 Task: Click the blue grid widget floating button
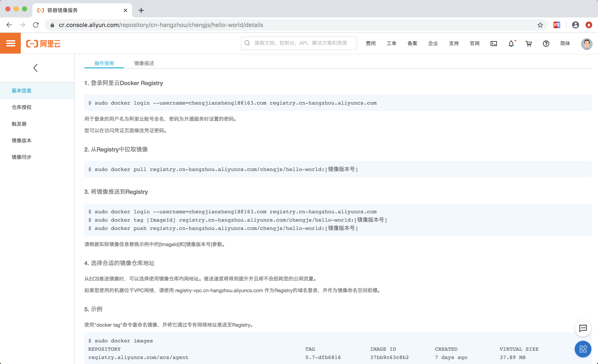click(x=583, y=349)
